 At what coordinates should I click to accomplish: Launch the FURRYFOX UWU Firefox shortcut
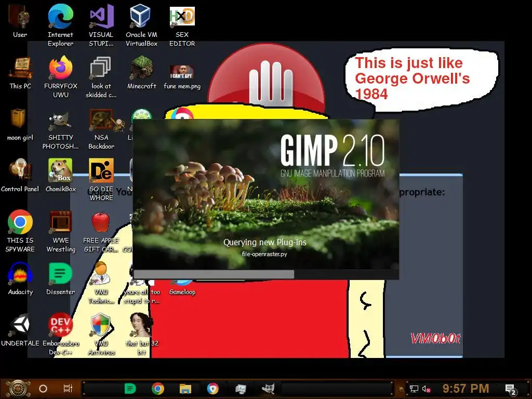(x=60, y=77)
